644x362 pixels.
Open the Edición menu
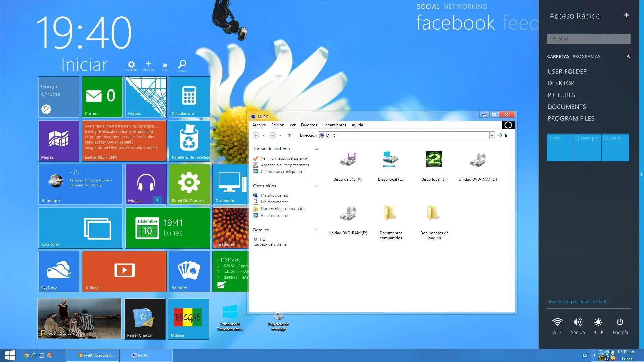point(278,125)
